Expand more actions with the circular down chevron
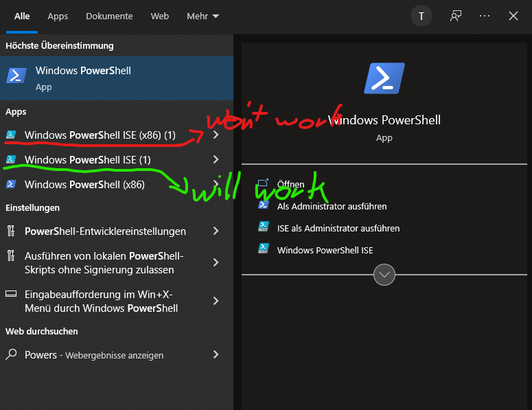The image size is (532, 410). pos(384,275)
